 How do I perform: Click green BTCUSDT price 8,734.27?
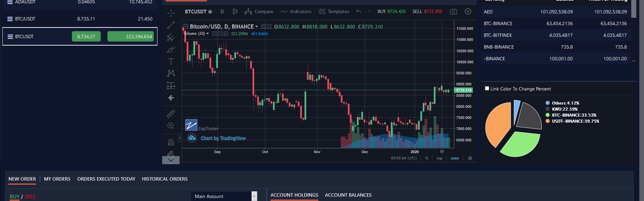pyautogui.click(x=86, y=37)
